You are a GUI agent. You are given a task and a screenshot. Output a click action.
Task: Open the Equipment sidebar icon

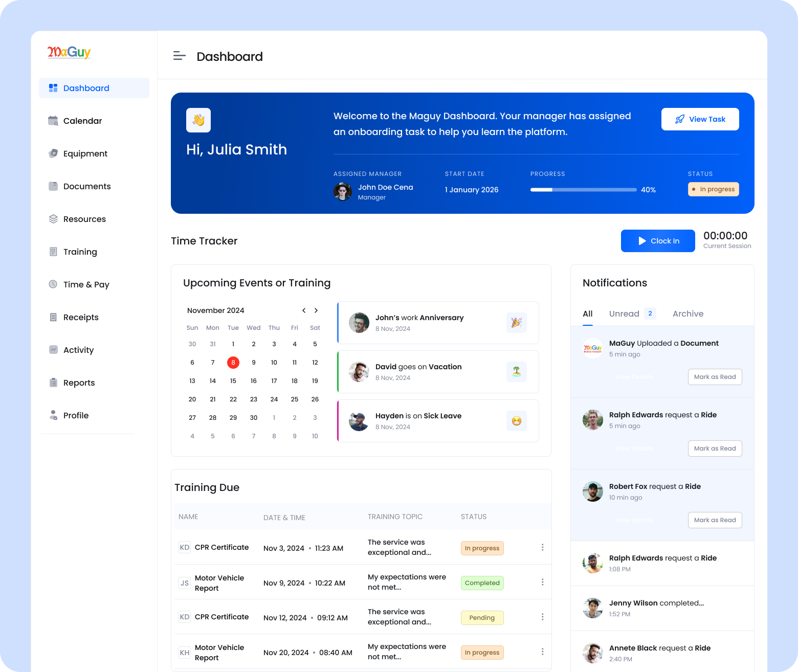click(53, 153)
